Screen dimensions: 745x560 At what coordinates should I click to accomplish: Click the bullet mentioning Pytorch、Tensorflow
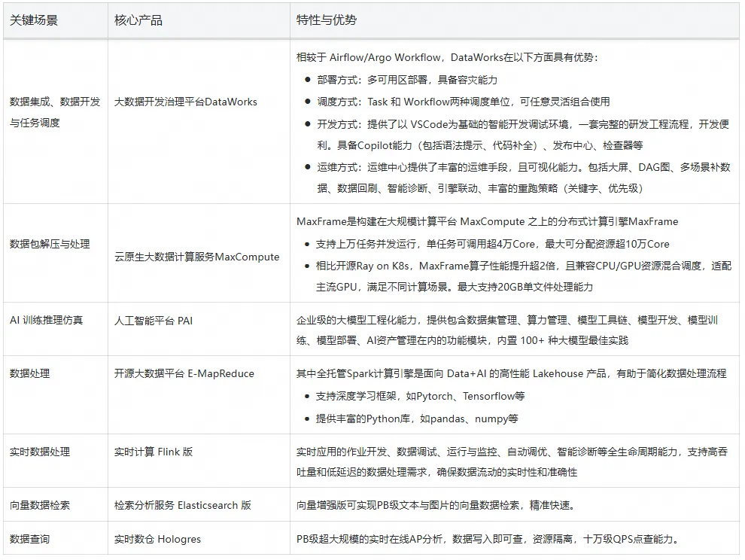point(420,397)
